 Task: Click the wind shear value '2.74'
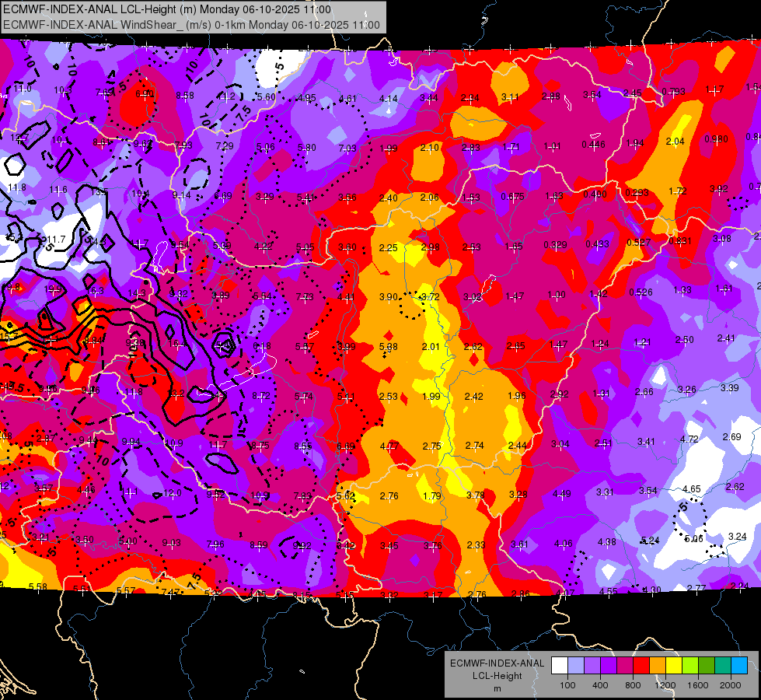click(475, 445)
